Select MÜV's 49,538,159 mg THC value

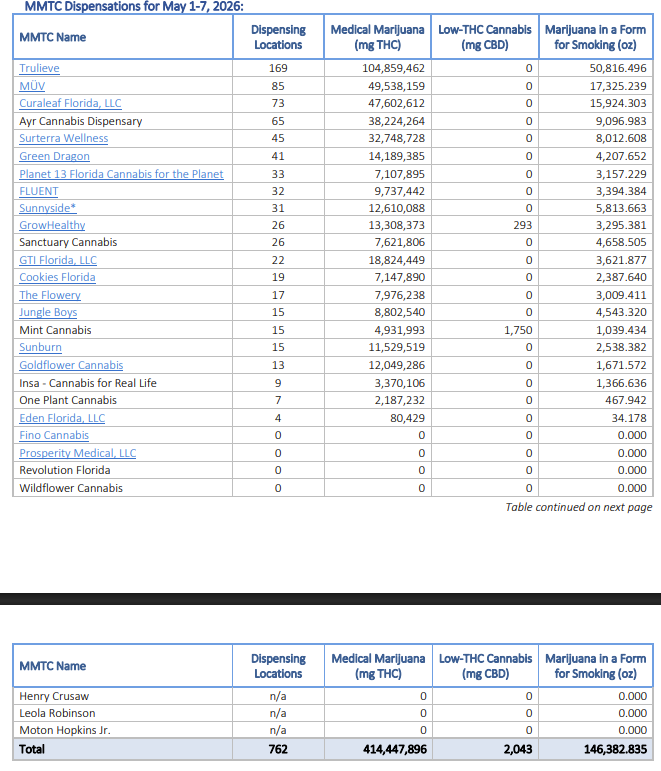(x=396, y=86)
